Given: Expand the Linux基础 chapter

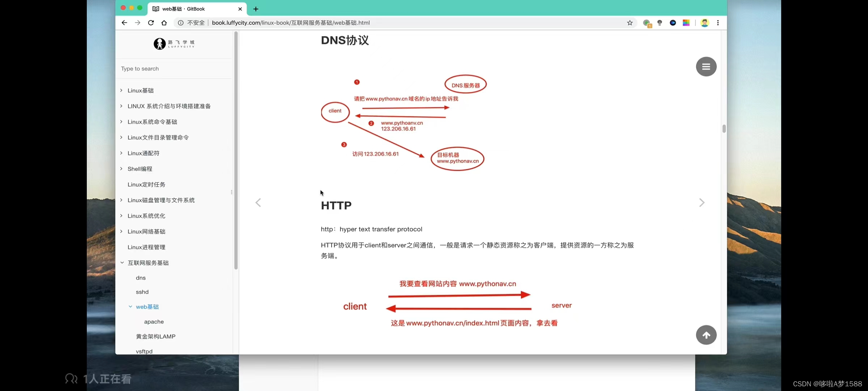Looking at the screenshot, I should [x=122, y=91].
